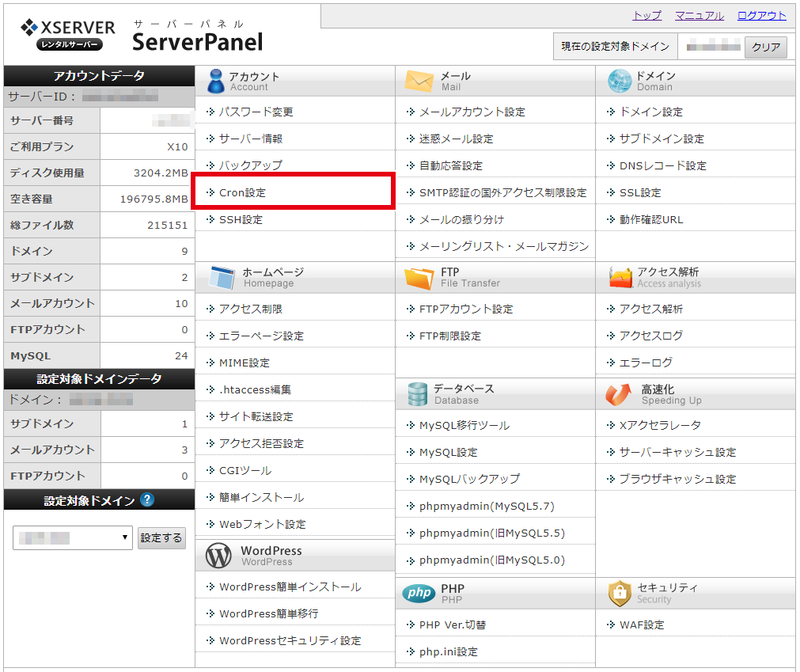Select メールの振り分け
The image size is (800, 672).
coord(461,219)
